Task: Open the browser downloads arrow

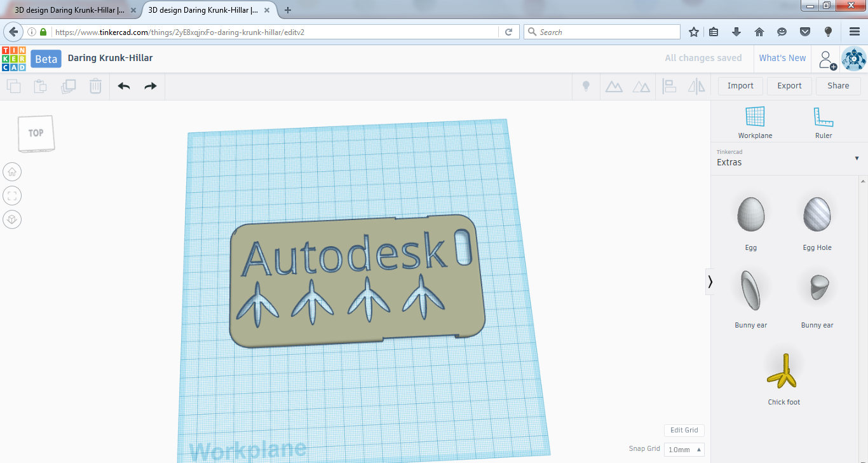Action: pyautogui.click(x=736, y=32)
